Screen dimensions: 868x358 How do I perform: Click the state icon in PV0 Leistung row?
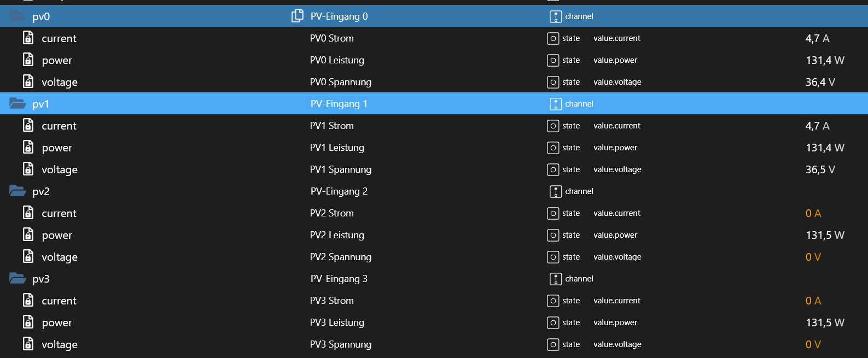pyautogui.click(x=553, y=60)
